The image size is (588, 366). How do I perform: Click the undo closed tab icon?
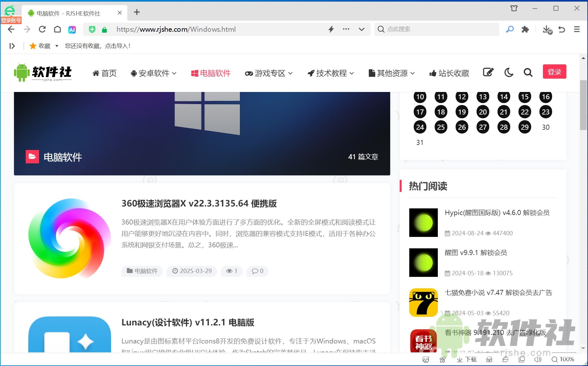point(562,29)
